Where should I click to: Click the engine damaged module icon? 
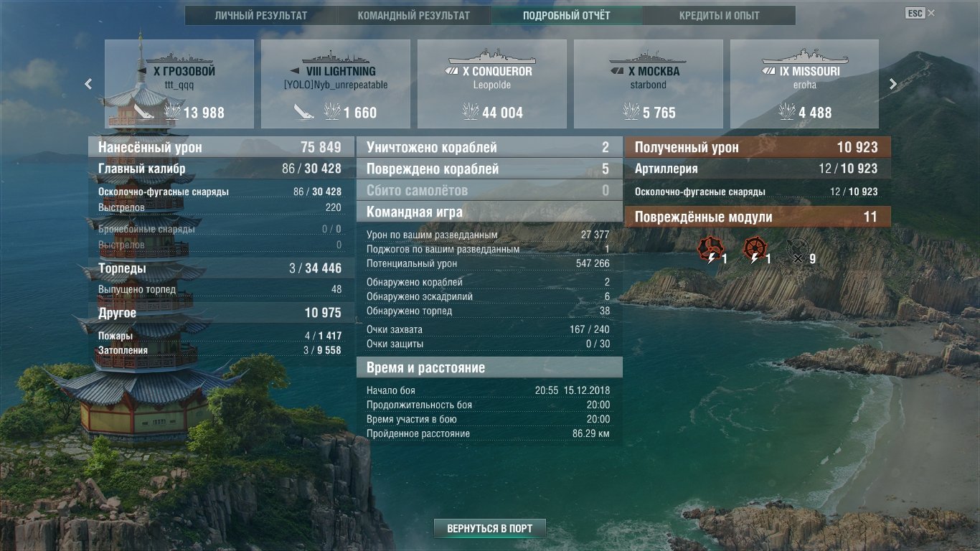pyautogui.click(x=710, y=248)
